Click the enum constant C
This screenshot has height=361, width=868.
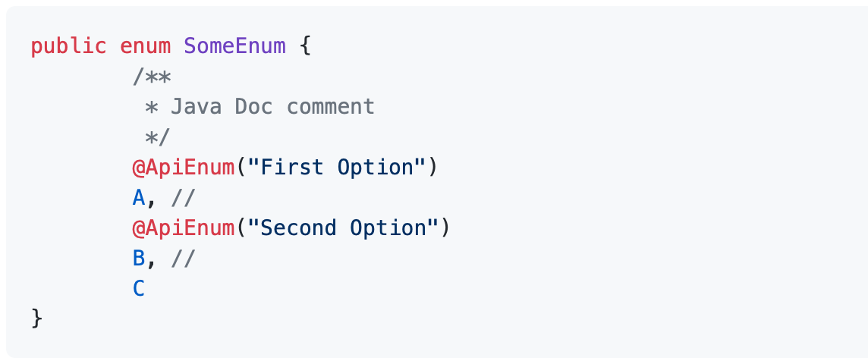pyautogui.click(x=139, y=289)
